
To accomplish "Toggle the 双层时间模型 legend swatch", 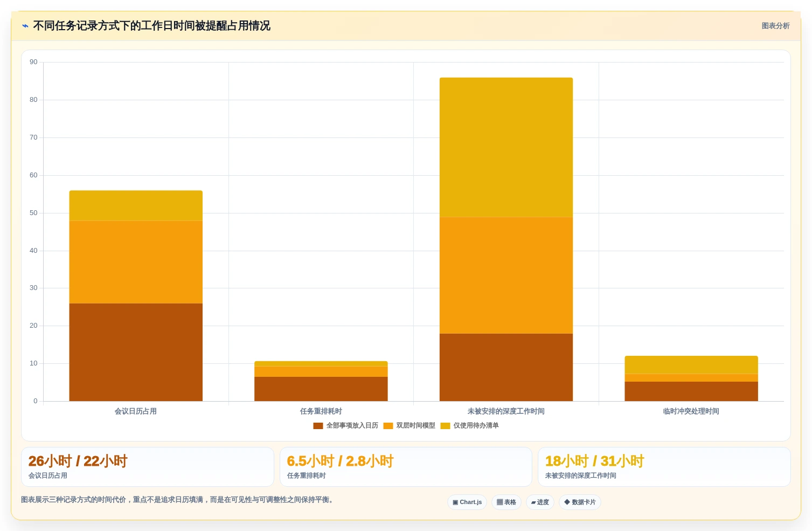I will coord(388,426).
